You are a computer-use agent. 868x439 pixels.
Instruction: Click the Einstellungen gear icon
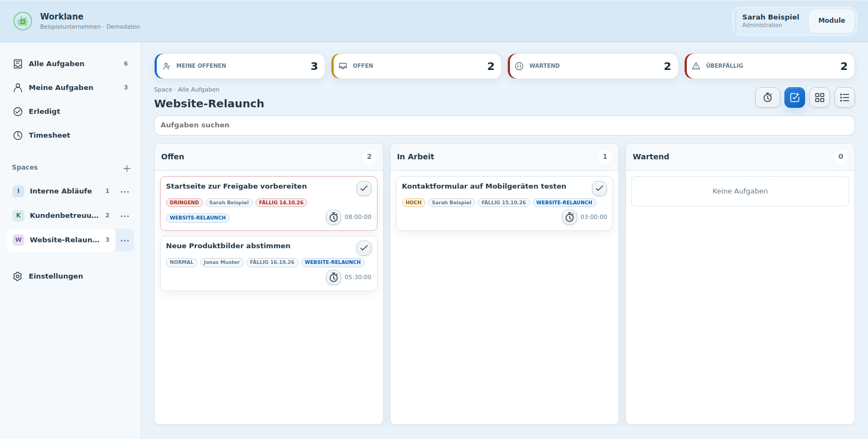coord(18,276)
